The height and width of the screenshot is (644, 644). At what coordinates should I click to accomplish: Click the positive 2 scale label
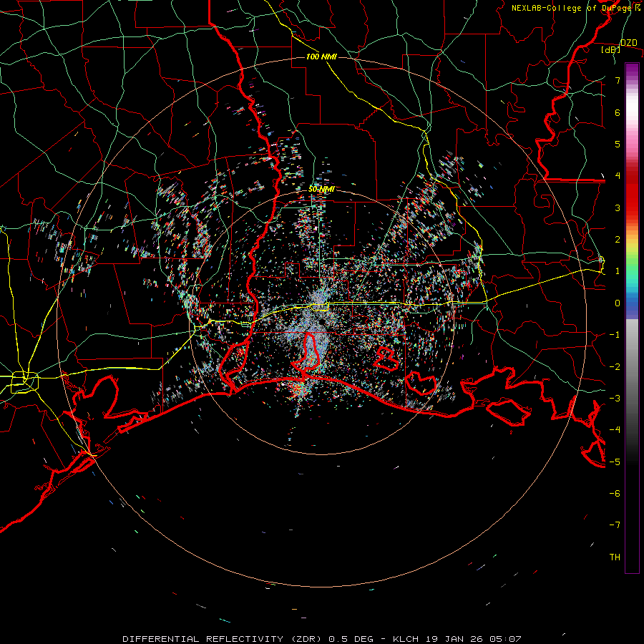pyautogui.click(x=618, y=240)
